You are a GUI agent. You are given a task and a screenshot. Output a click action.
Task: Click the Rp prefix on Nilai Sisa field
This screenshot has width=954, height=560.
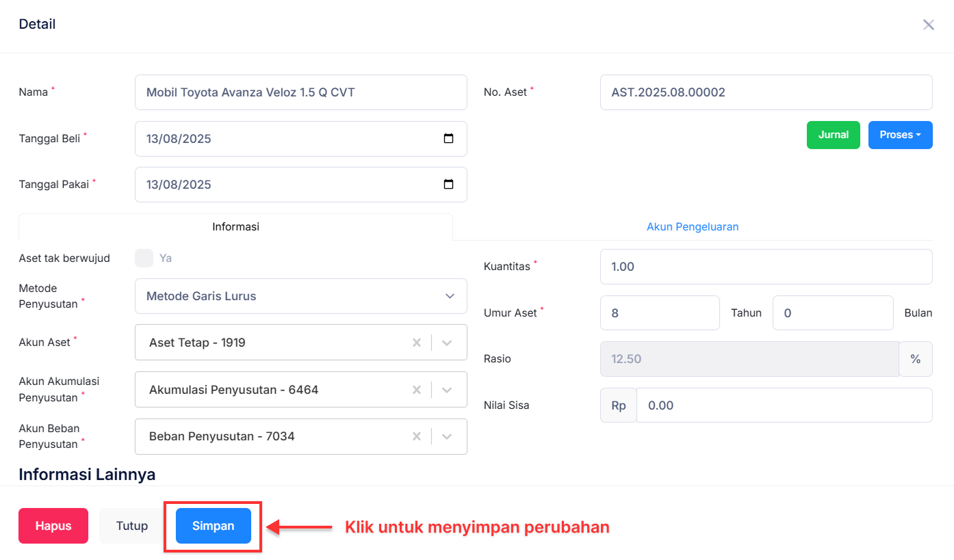618,405
